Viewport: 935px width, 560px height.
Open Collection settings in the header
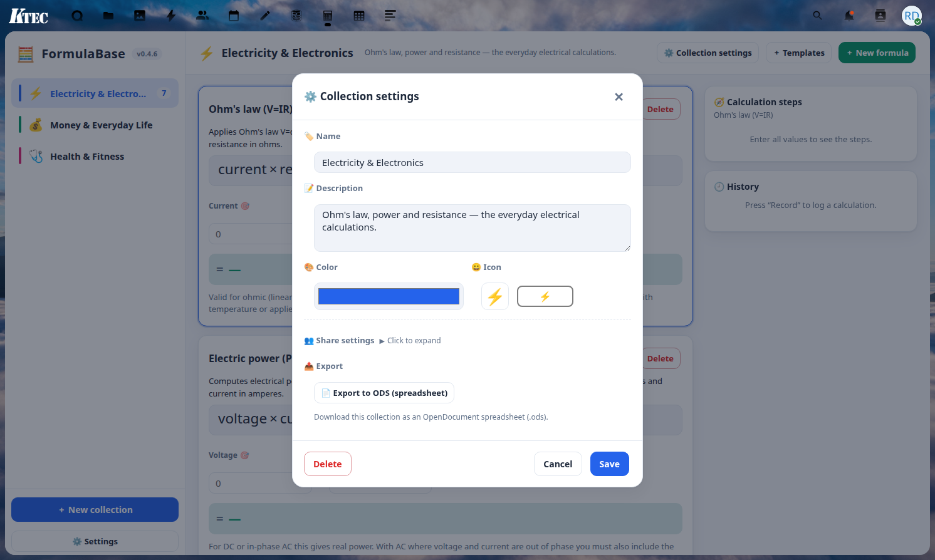(708, 53)
